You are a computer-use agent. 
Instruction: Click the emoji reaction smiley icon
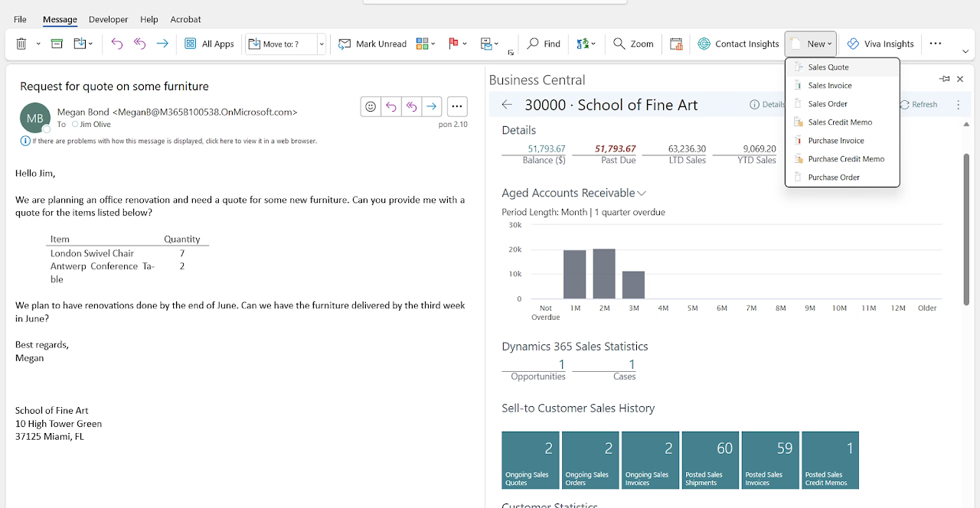(x=371, y=106)
